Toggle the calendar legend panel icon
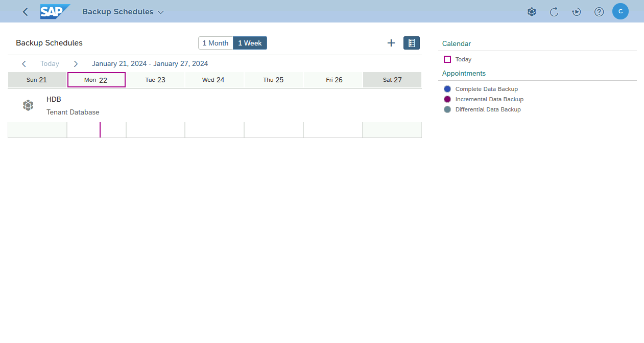This screenshot has height=343, width=644. click(411, 43)
